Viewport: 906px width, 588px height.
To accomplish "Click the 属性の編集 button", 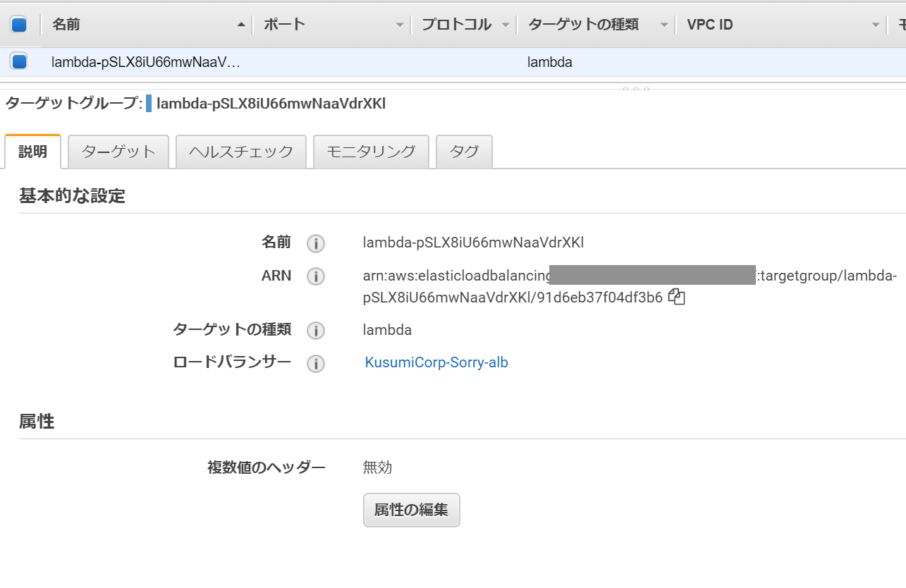I will [x=411, y=510].
